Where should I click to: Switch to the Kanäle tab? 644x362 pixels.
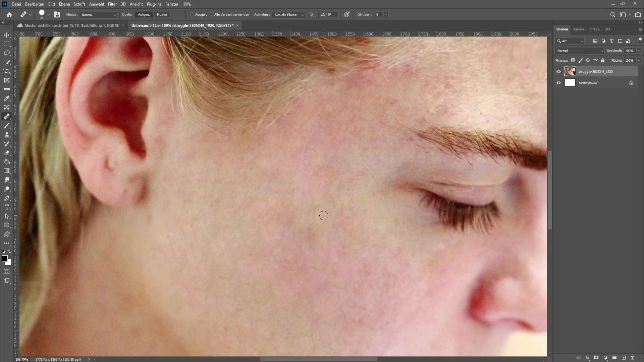578,29
